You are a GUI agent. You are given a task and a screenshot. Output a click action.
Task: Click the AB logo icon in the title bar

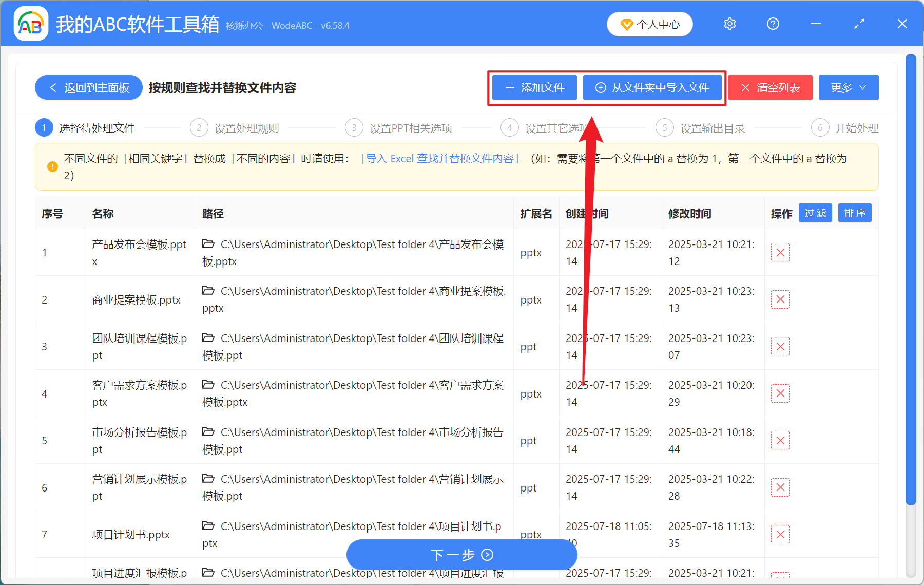31,24
